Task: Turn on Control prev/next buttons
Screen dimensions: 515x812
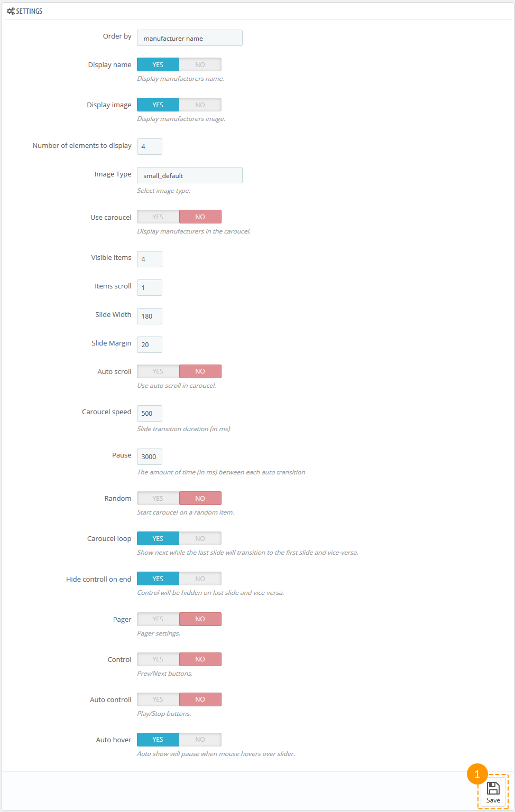Action: tap(158, 659)
